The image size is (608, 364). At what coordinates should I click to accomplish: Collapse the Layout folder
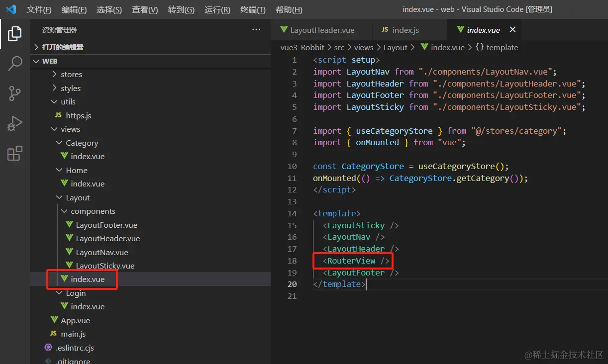coord(78,198)
